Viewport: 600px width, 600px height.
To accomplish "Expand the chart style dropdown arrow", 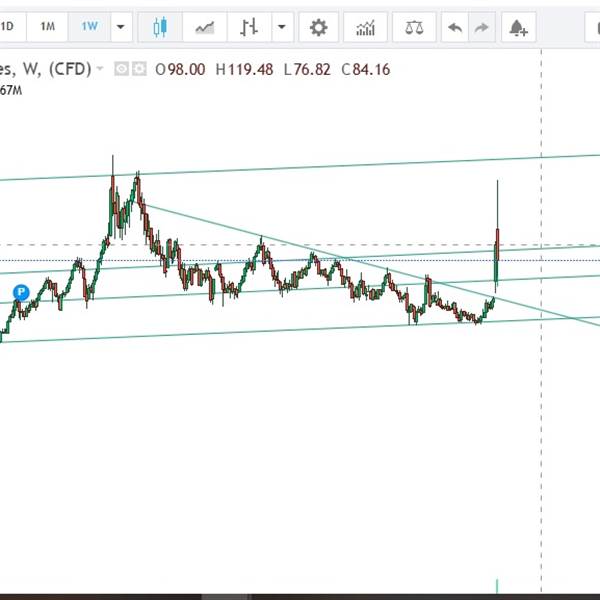I will pos(282,27).
